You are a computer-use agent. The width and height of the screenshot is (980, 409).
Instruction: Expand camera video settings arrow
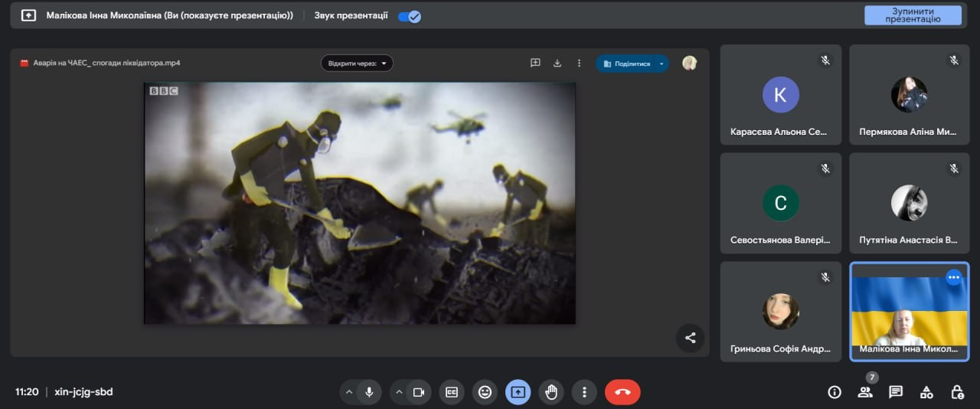399,392
